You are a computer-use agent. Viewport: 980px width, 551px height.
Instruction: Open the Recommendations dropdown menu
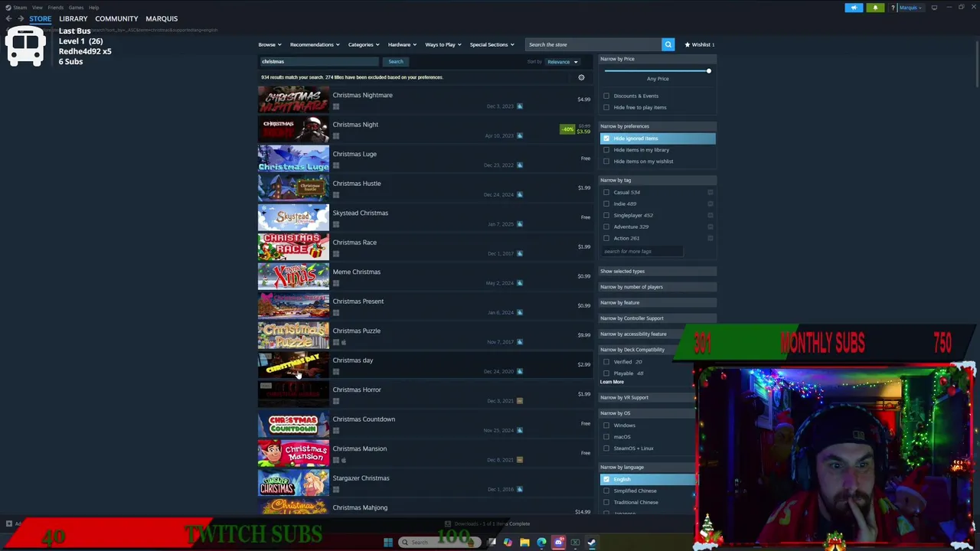(x=315, y=44)
